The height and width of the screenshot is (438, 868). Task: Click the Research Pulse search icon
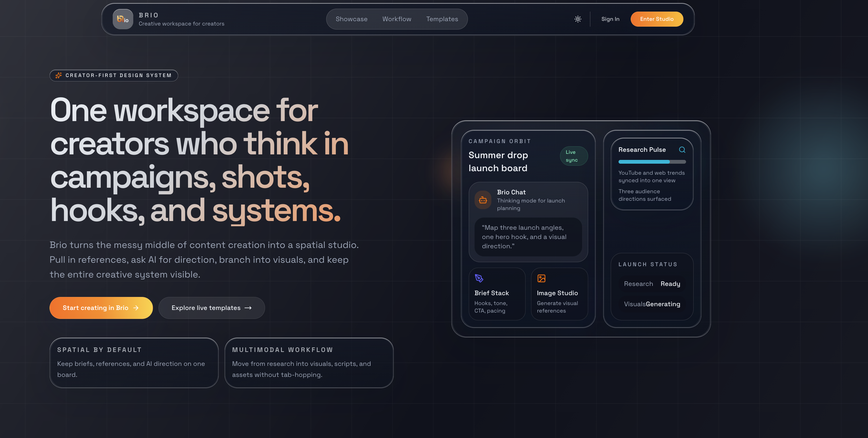tap(682, 149)
